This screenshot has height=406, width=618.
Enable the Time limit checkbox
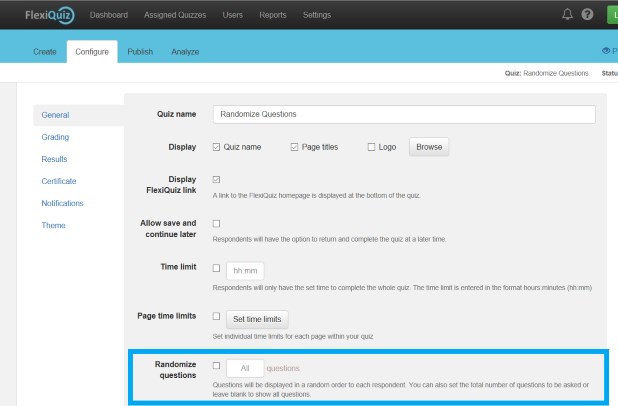click(x=216, y=268)
